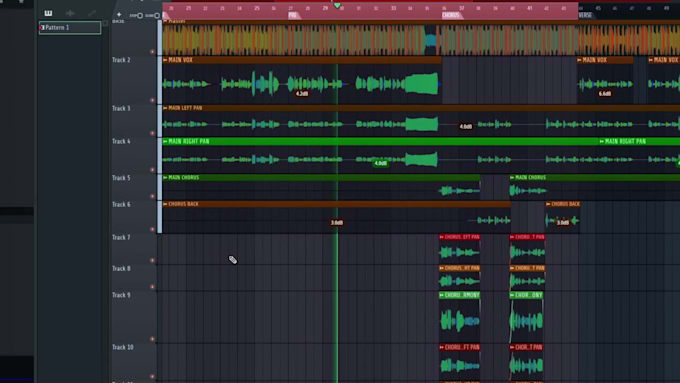This screenshot has width=680, height=383.
Task: Select the first red clip waveform on Track 10
Action: (459, 366)
